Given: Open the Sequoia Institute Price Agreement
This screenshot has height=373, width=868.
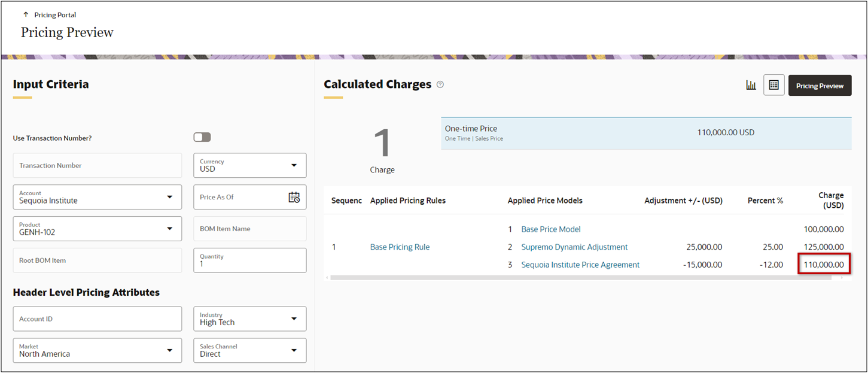Looking at the screenshot, I should (580, 264).
